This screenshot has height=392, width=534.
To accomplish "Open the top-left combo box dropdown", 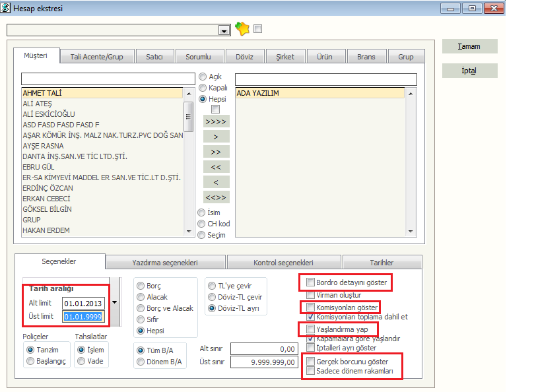I will click(x=224, y=30).
